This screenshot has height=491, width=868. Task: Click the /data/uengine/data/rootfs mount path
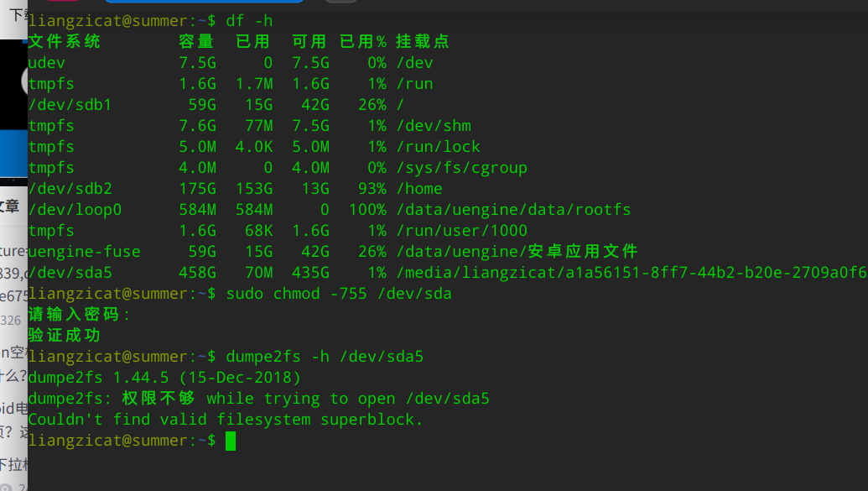512,210
